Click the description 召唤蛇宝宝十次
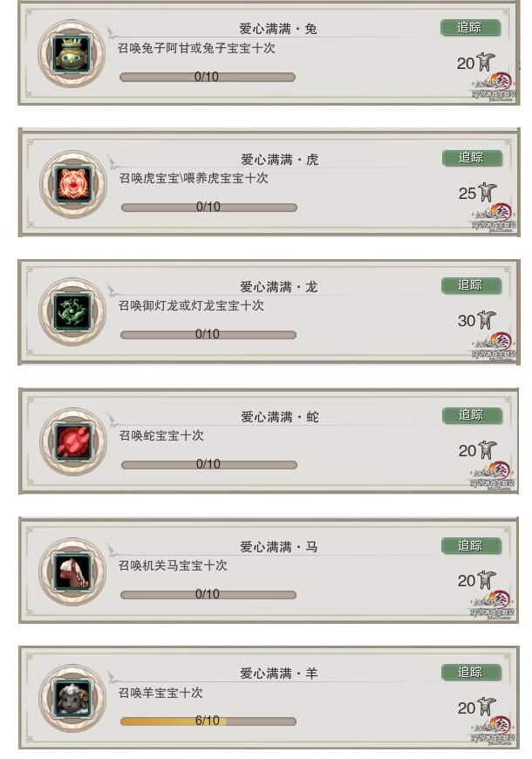The image size is (532, 759). point(161,435)
